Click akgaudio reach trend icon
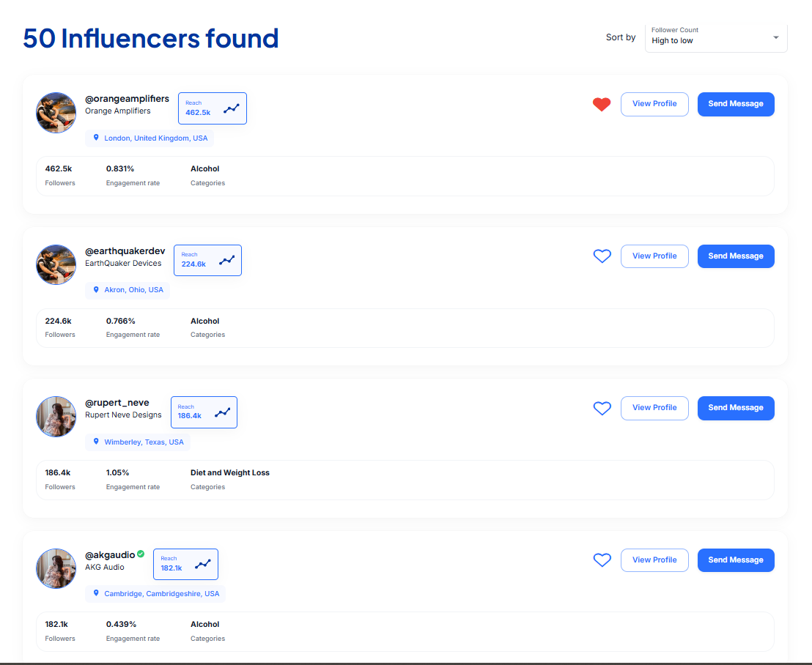Viewport: 812px width, 665px height. (203, 564)
